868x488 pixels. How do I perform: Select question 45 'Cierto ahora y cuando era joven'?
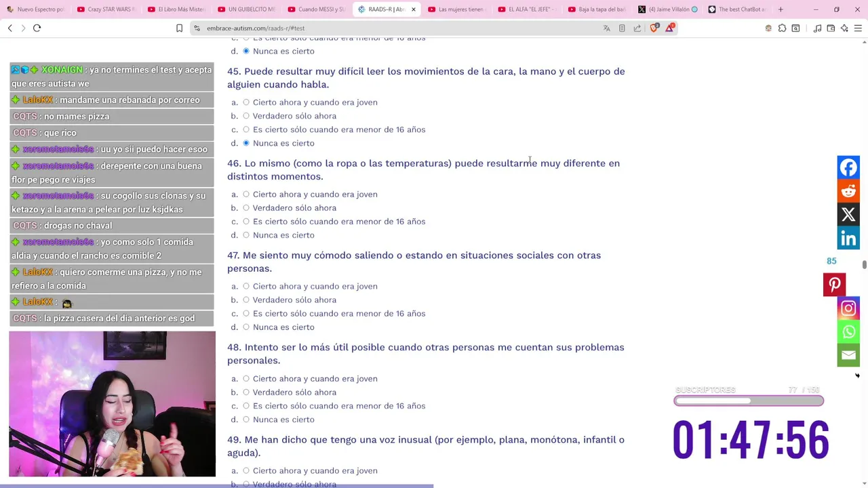[246, 102]
